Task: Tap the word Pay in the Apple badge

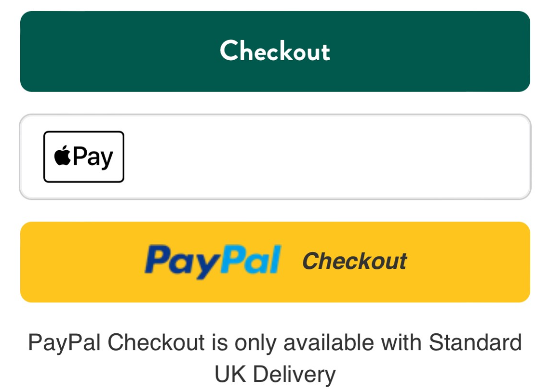Action: click(93, 157)
